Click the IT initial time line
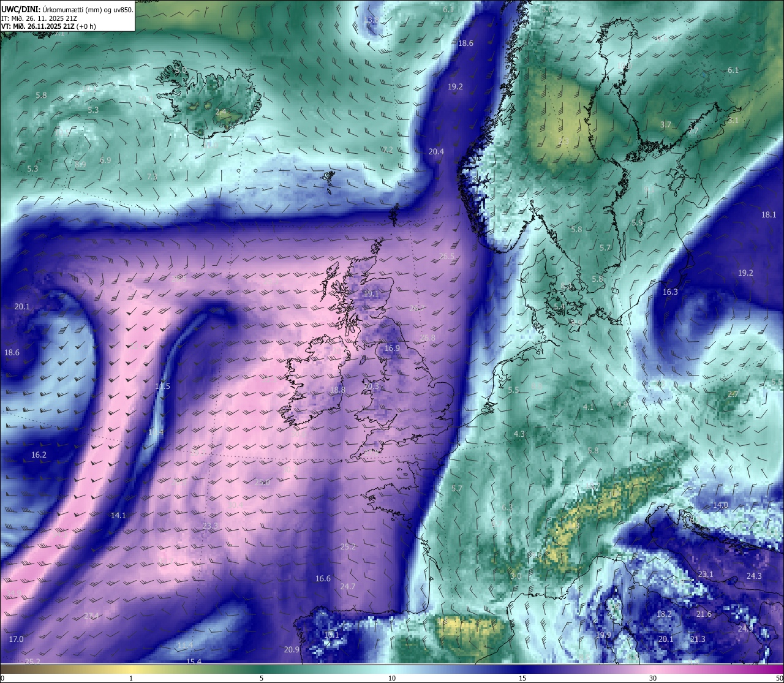 pyautogui.click(x=39, y=18)
